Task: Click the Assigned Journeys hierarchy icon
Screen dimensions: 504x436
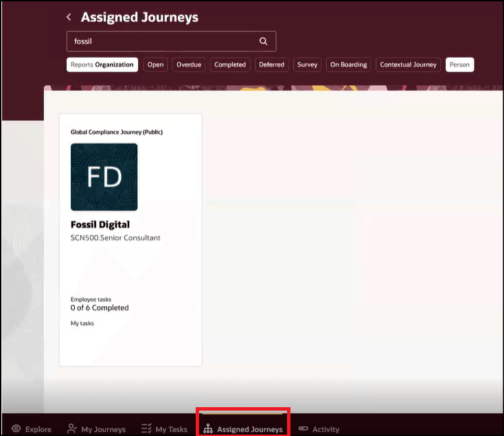Action: click(208, 428)
